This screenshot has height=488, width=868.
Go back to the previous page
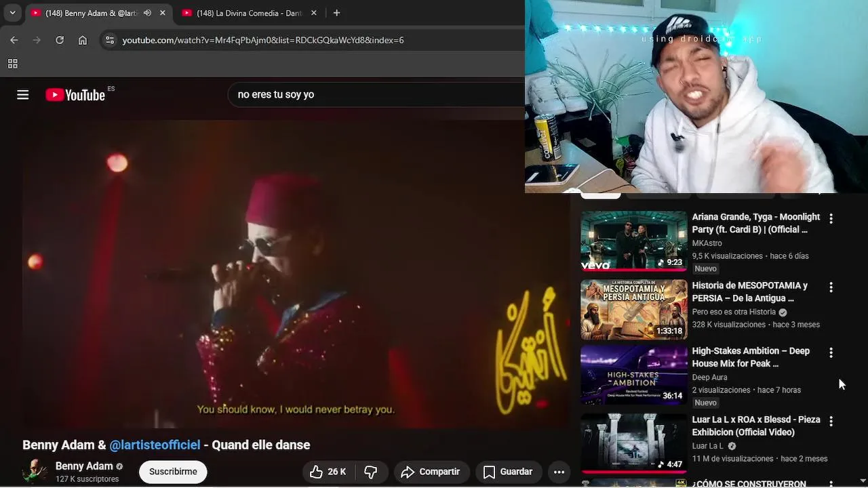(14, 40)
